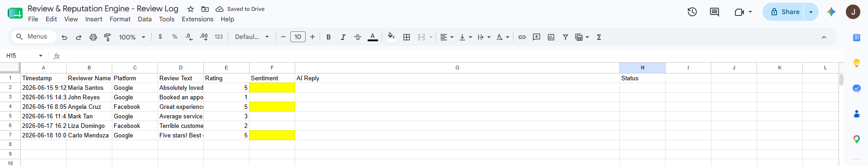Screen dimensions: 868x166
Task: Increase decimal places icon
Action: pos(204,37)
